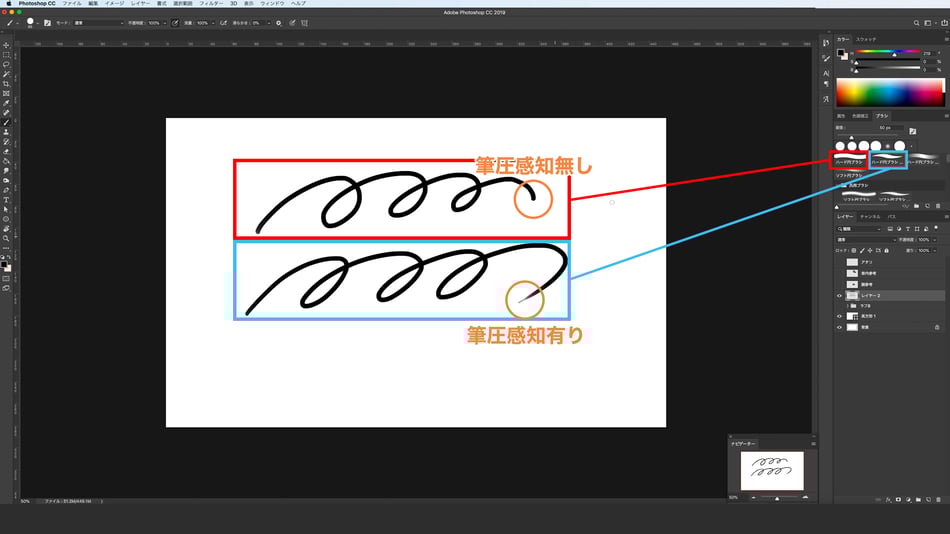The image size is (950, 534).
Task: Select the Horizontal Type tool
Action: coord(6,199)
